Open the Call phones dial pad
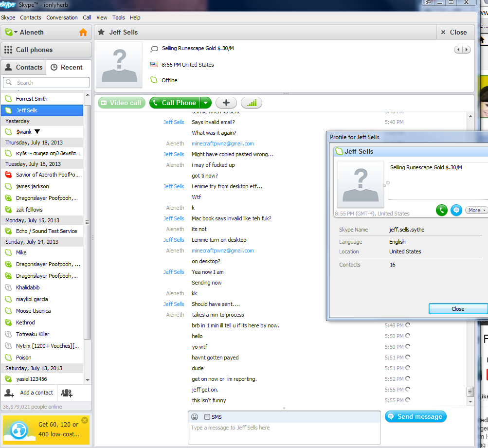 46,50
